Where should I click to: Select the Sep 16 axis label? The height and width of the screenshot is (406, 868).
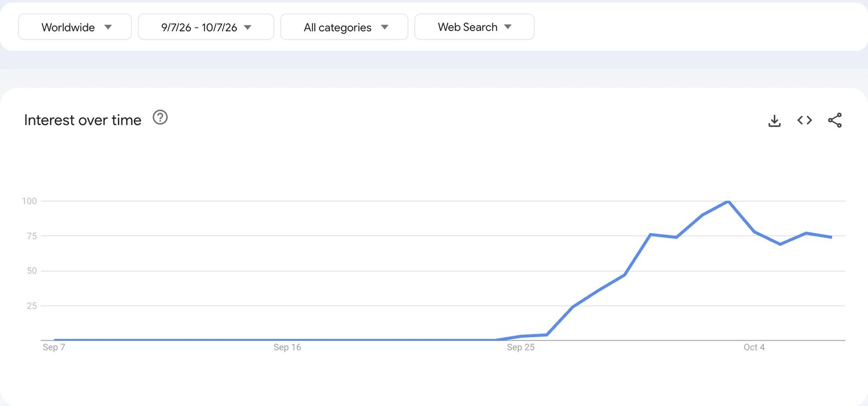[287, 347]
